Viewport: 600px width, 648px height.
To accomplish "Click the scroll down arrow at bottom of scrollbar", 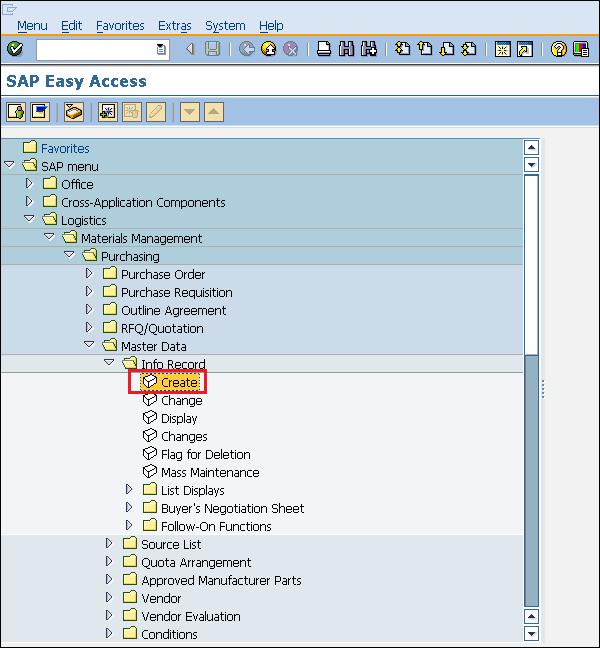I will click(531, 633).
